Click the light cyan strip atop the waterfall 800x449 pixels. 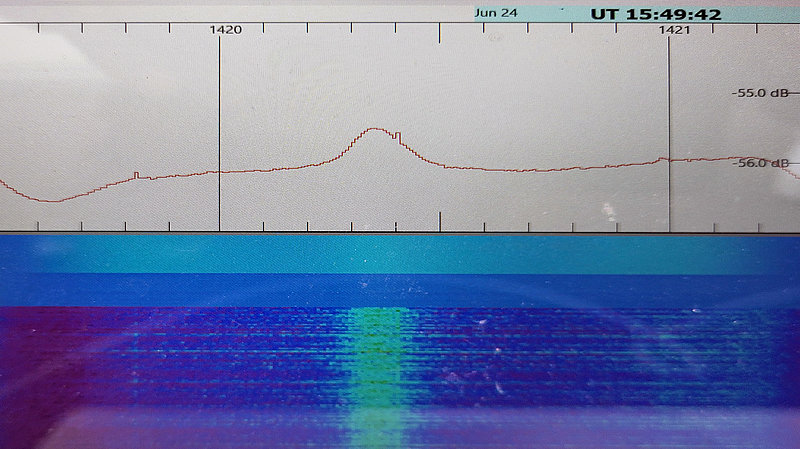400,254
